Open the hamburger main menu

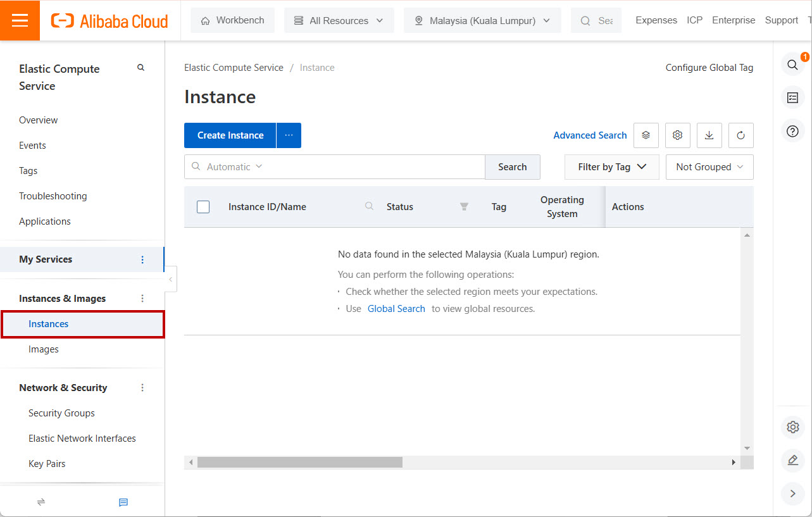20,20
